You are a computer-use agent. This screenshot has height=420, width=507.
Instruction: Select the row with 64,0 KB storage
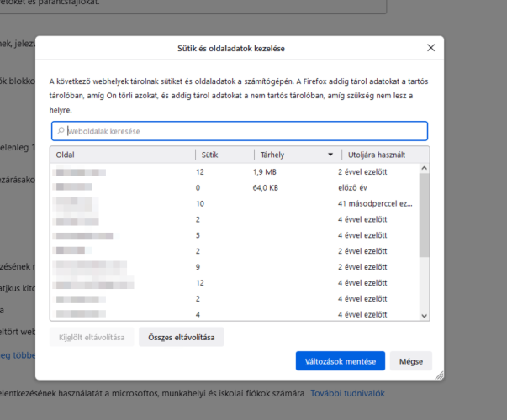[x=235, y=187]
